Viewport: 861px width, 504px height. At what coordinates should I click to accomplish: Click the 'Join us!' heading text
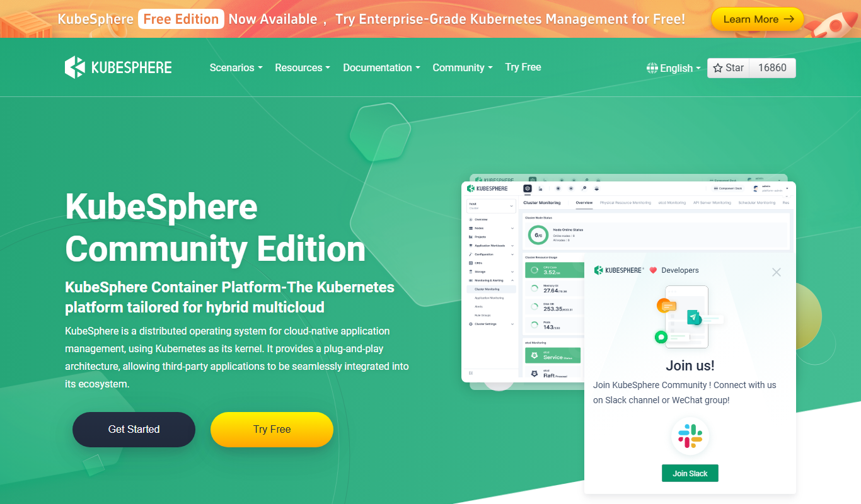coord(690,365)
